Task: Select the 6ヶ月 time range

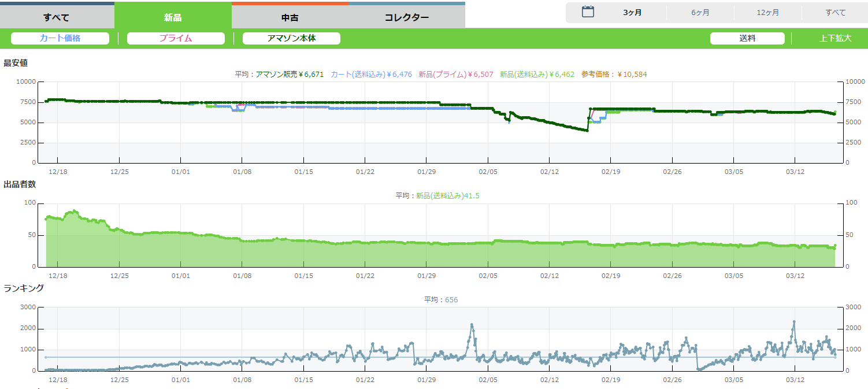Action: (x=700, y=12)
